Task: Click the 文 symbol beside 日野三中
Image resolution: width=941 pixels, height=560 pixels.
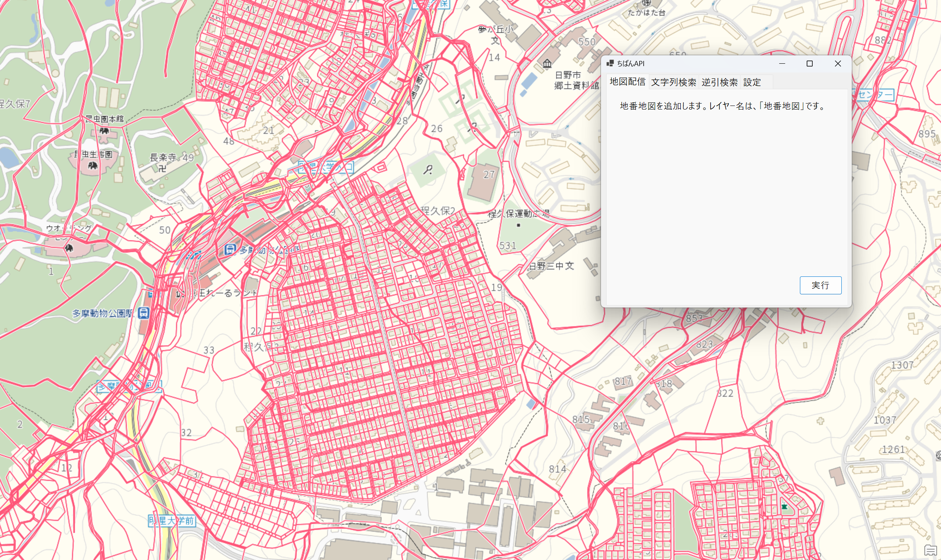Action: click(570, 266)
